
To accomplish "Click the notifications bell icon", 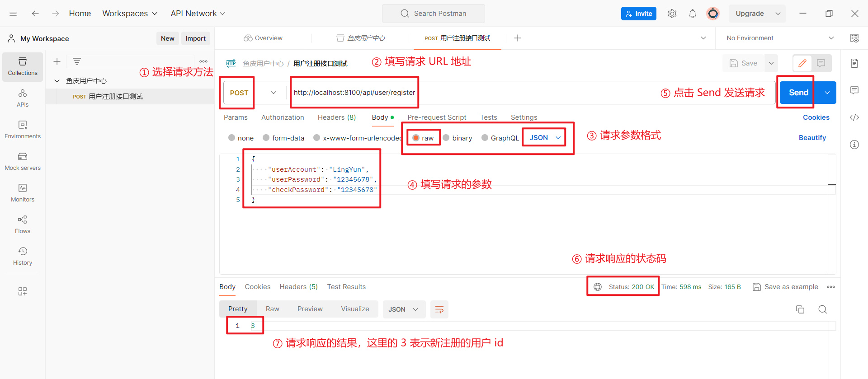I will pyautogui.click(x=692, y=14).
